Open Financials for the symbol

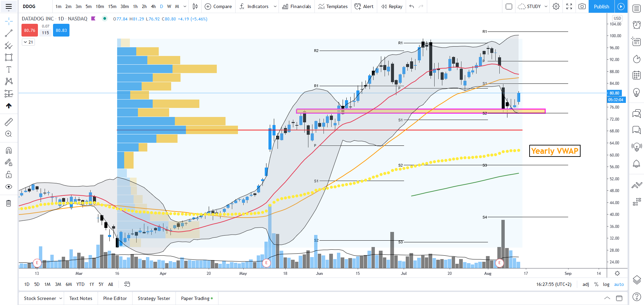pyautogui.click(x=297, y=6)
